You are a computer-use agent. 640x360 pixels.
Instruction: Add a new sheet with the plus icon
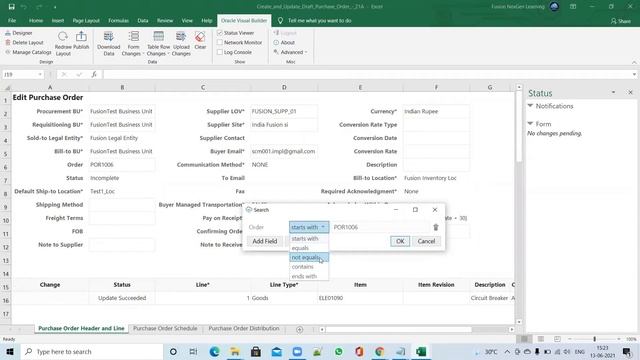[x=299, y=329]
